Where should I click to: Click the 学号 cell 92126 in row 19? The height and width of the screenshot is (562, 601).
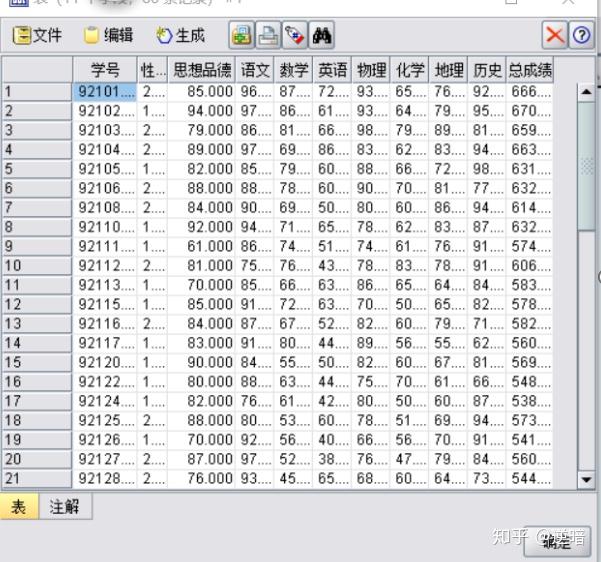(x=105, y=440)
